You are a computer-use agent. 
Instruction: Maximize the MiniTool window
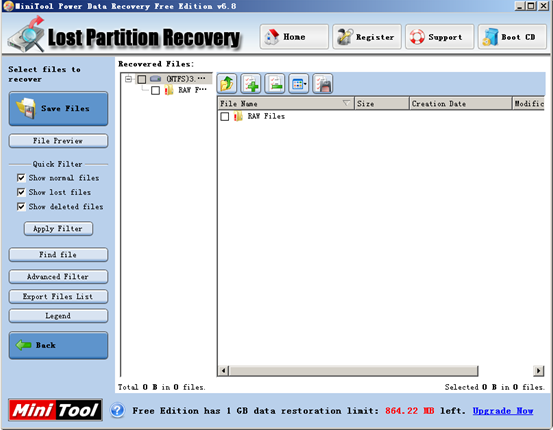point(531,6)
